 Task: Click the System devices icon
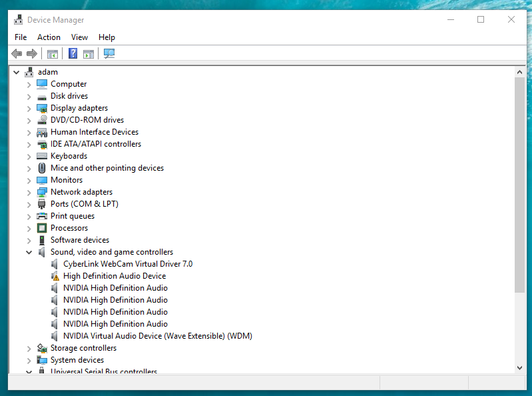(x=42, y=360)
